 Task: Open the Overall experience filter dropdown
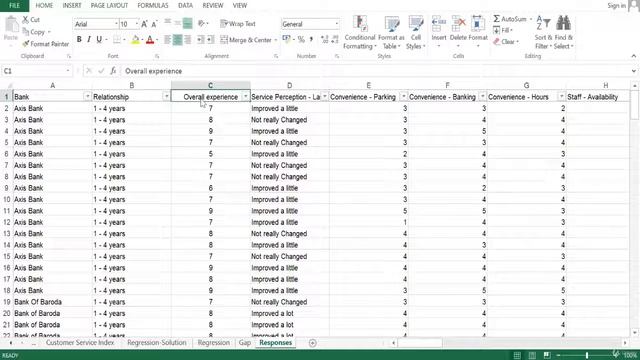245,96
